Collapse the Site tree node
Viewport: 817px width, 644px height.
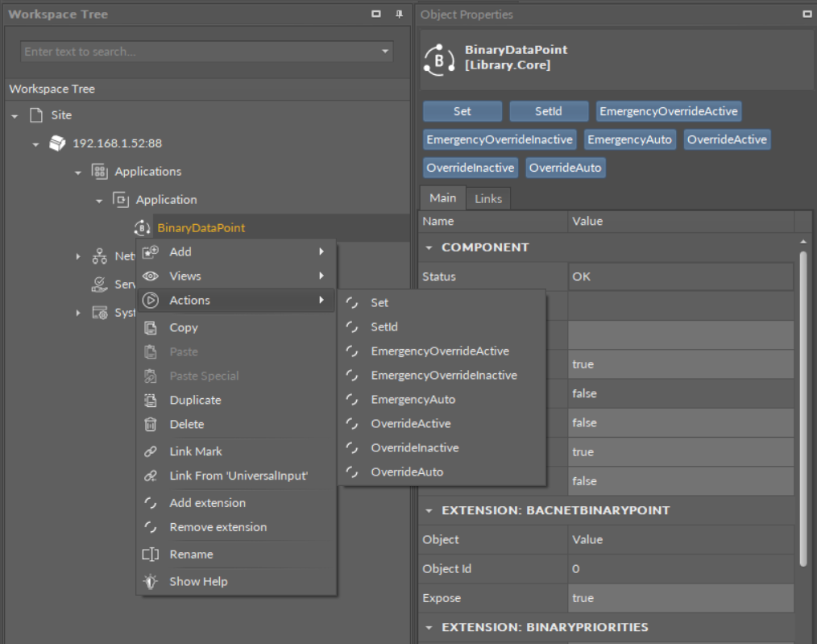tap(15, 115)
